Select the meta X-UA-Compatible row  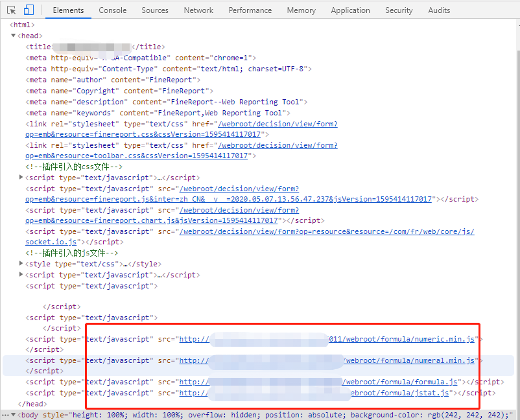pos(141,58)
